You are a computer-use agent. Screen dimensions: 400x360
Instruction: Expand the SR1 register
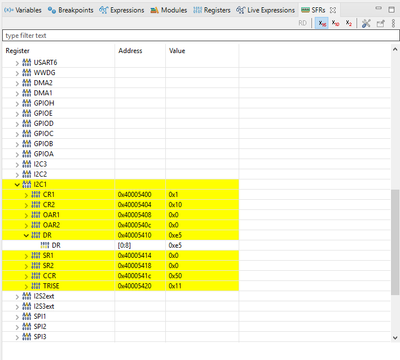26,256
